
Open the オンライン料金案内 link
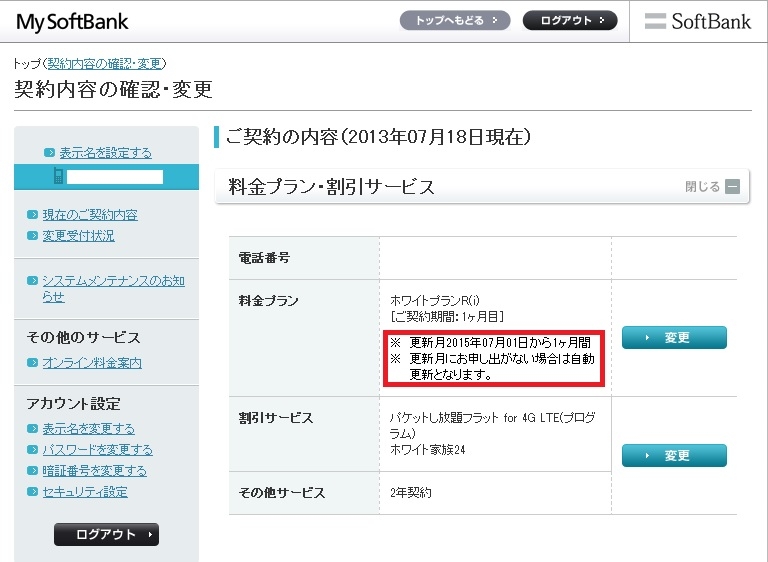tap(92, 363)
